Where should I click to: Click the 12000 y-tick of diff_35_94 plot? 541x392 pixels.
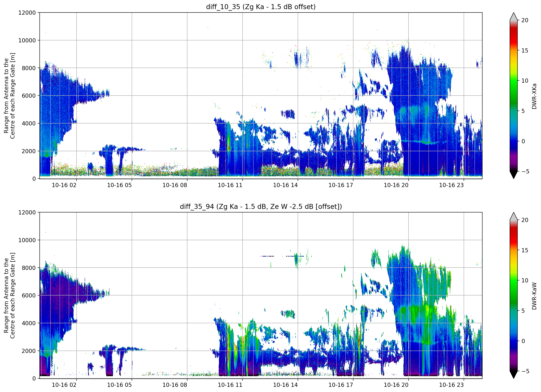(x=27, y=212)
